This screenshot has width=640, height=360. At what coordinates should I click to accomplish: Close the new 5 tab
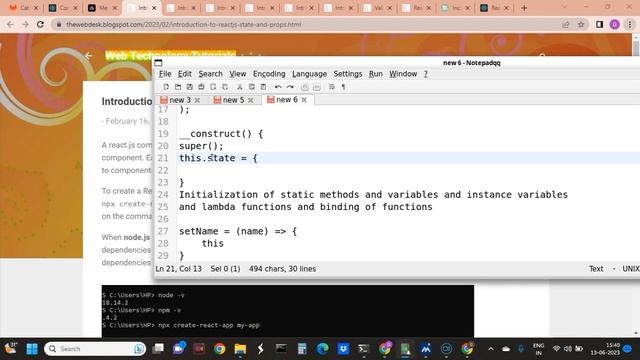click(x=251, y=100)
